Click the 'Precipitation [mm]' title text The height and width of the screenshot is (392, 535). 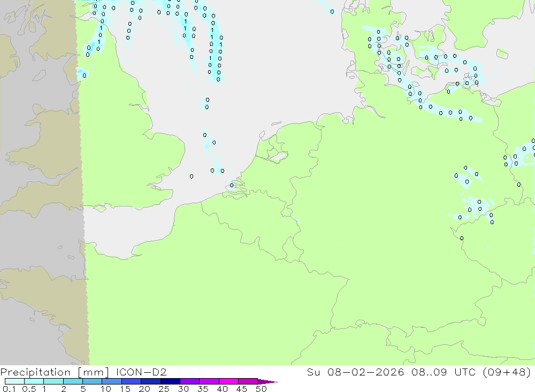[55, 372]
